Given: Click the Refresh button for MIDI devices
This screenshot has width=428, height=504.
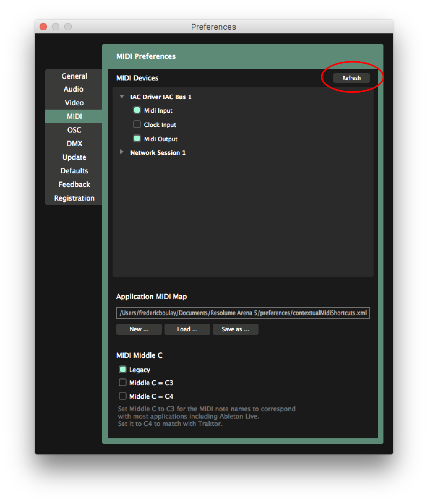Looking at the screenshot, I should 351,78.
